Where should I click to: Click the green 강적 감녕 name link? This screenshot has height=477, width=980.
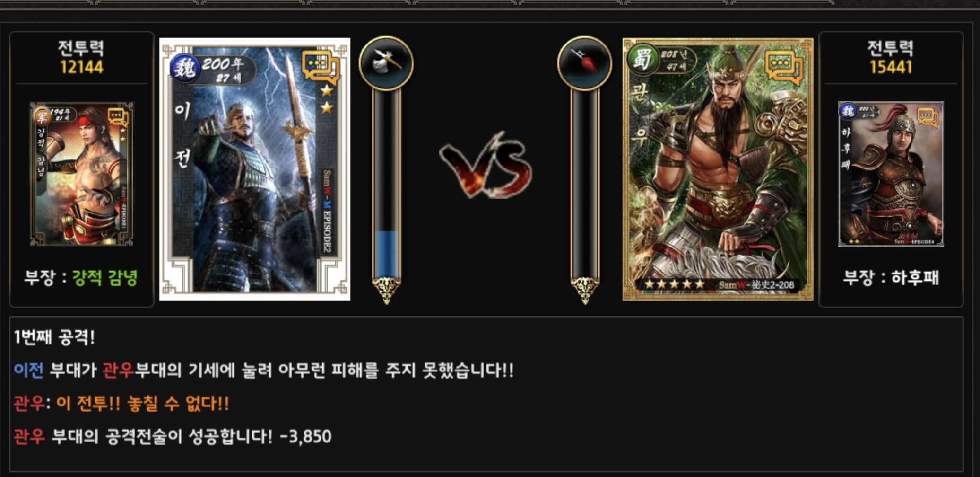click(104, 278)
